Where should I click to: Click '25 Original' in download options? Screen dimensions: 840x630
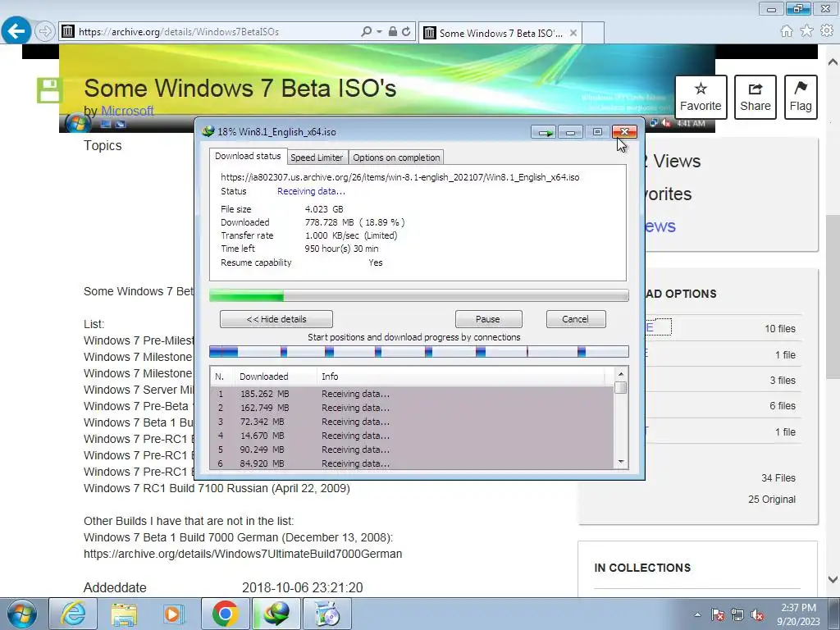pyautogui.click(x=772, y=500)
